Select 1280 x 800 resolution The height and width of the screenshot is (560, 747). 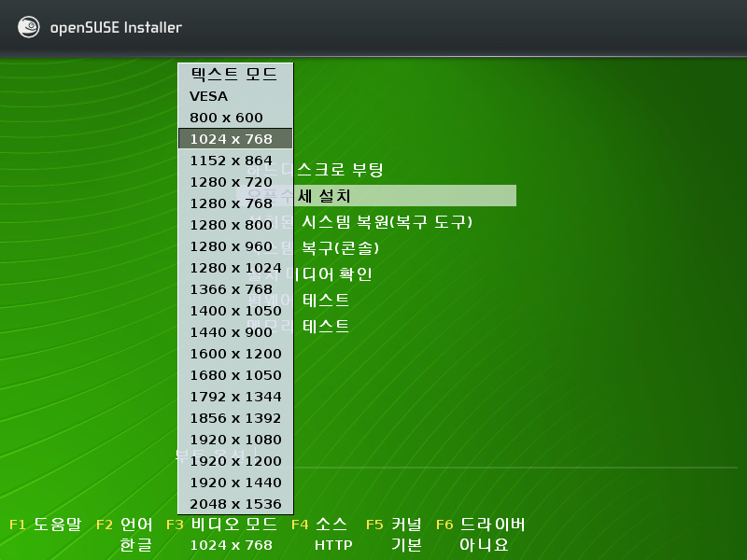tap(235, 225)
